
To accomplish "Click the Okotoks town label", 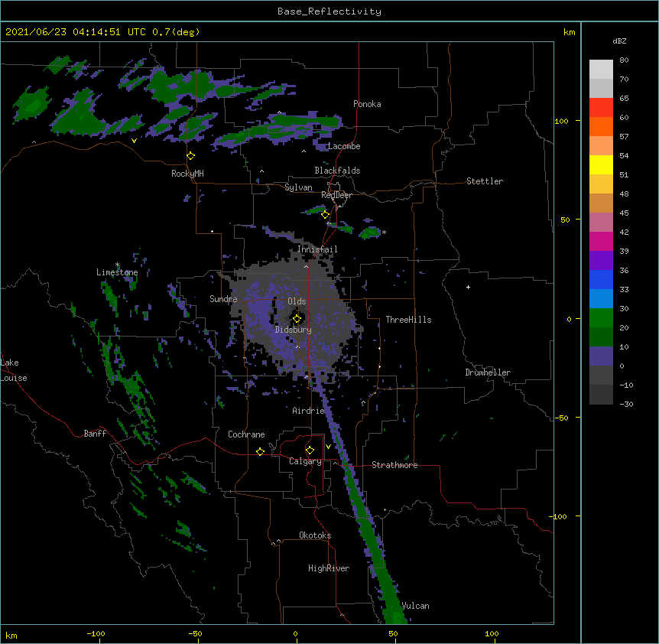I will (315, 535).
